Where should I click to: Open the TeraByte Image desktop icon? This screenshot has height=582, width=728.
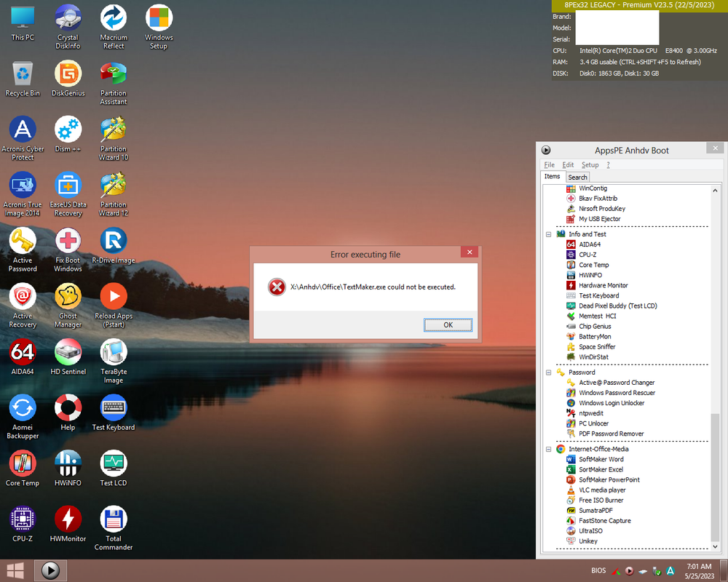[114, 361]
